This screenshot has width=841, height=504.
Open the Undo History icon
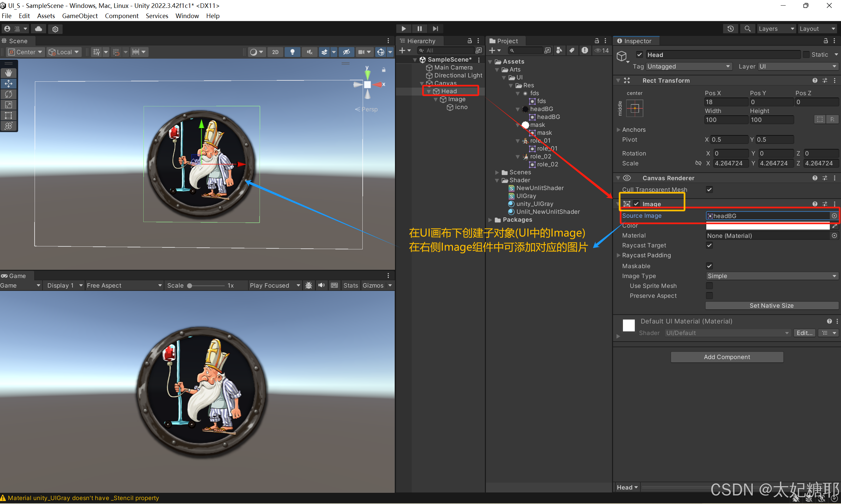coord(731,29)
